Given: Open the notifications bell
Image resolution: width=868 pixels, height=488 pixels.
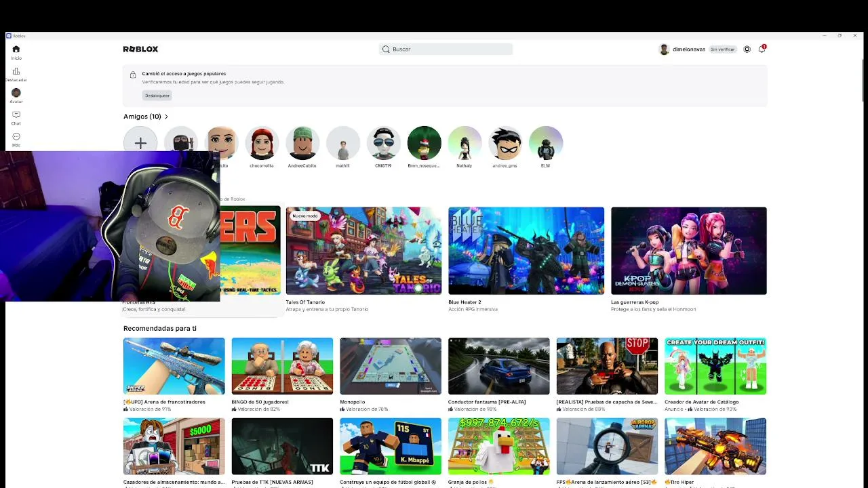Looking at the screenshot, I should coord(762,49).
